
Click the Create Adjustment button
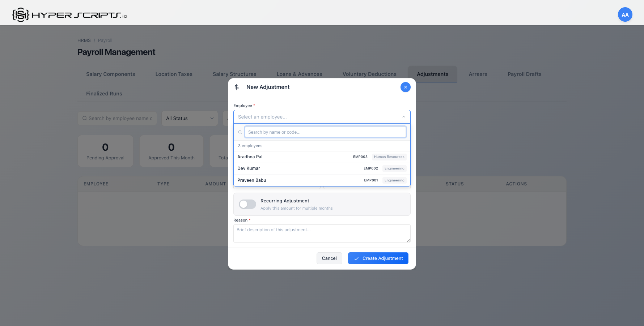coord(378,258)
